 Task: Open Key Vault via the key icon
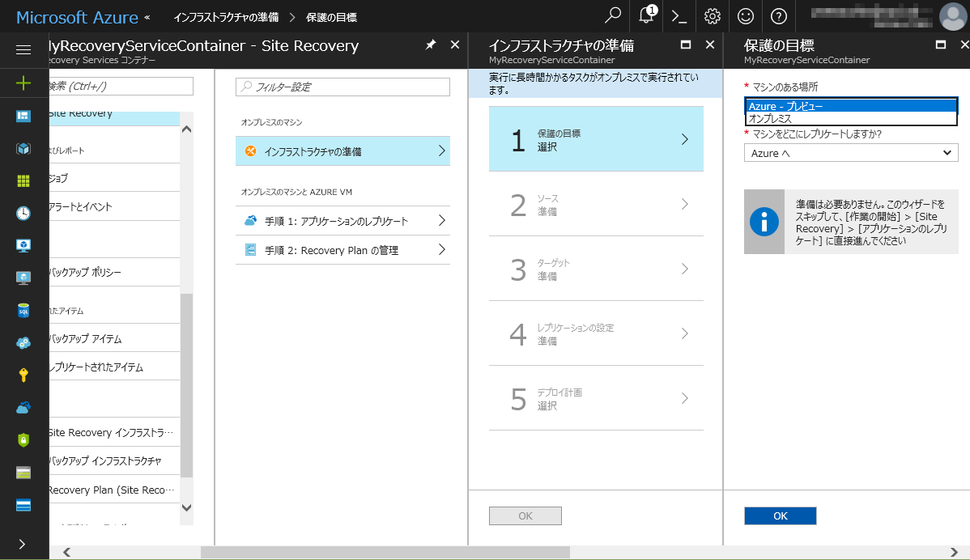click(x=24, y=375)
